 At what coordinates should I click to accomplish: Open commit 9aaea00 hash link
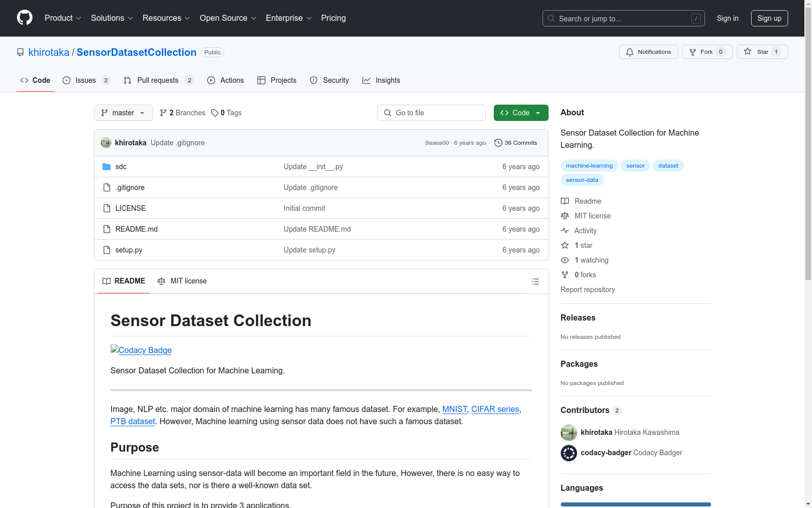(437, 143)
